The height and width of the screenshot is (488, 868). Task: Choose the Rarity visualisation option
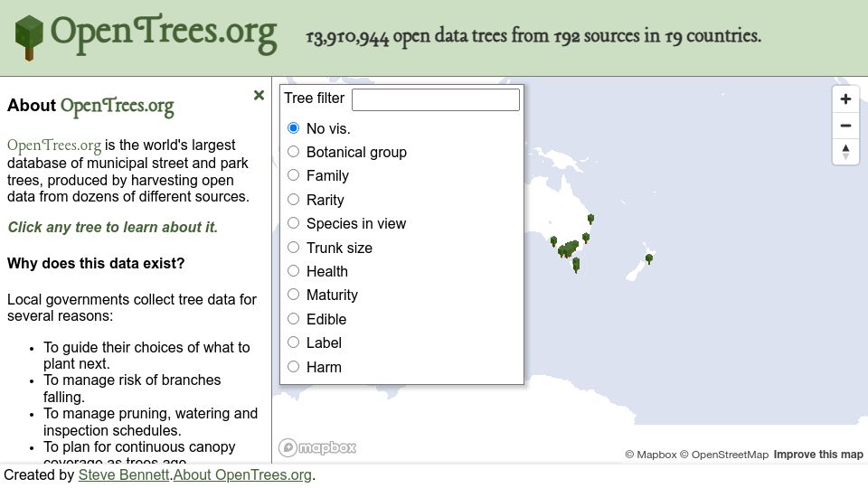tap(293, 199)
